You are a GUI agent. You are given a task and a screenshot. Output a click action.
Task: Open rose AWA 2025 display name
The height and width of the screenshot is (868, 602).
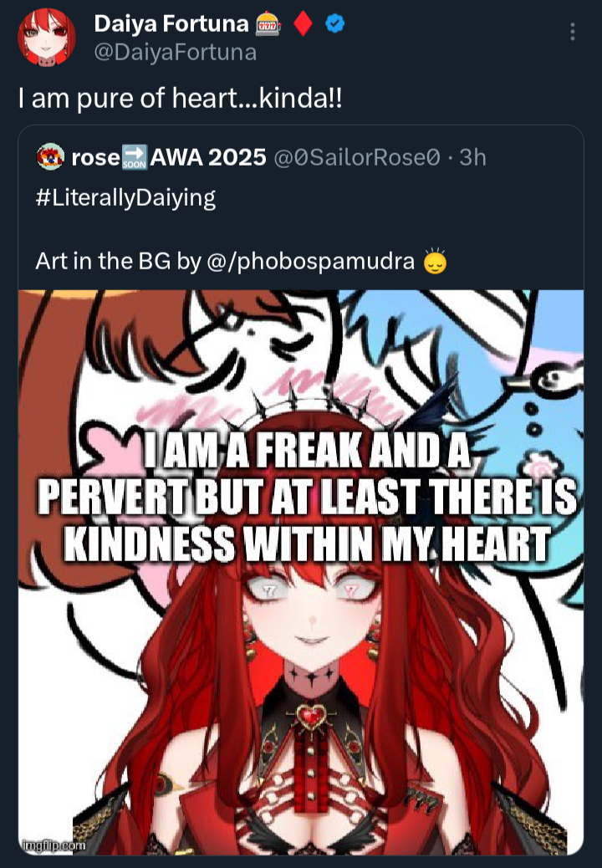(169, 158)
